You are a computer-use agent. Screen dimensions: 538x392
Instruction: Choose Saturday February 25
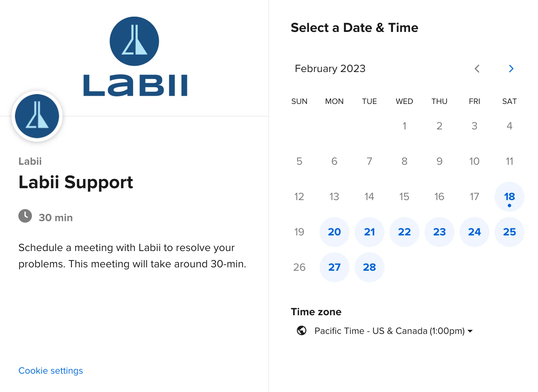[x=509, y=232]
